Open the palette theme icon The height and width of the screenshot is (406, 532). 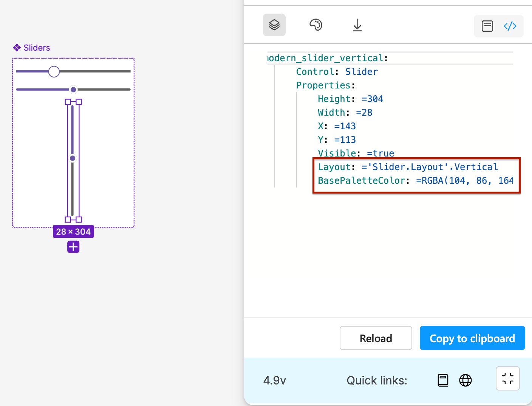tap(316, 25)
